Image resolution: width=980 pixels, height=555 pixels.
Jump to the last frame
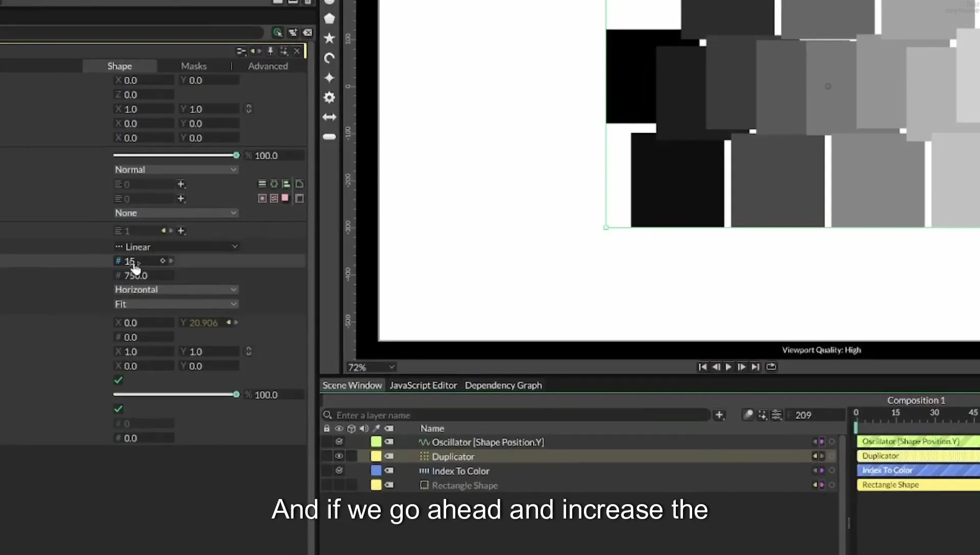755,367
